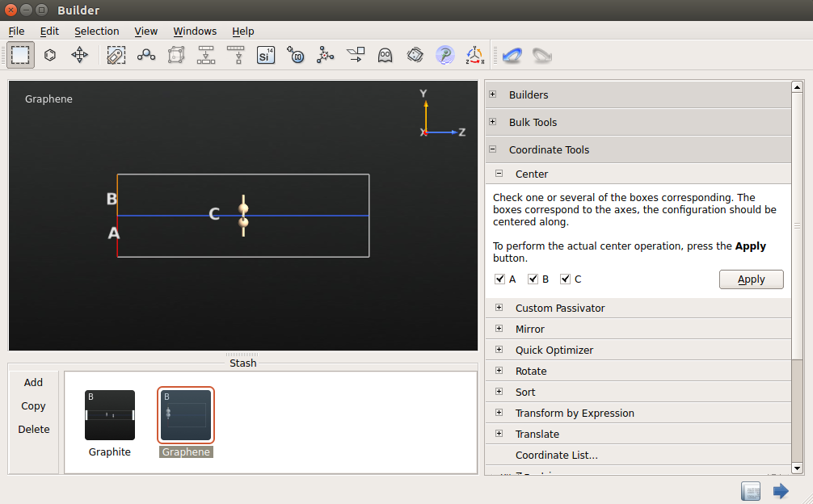Image resolution: width=813 pixels, height=504 pixels.
Task: Click the block hierarchy arrow icon
Action: click(x=206, y=55)
